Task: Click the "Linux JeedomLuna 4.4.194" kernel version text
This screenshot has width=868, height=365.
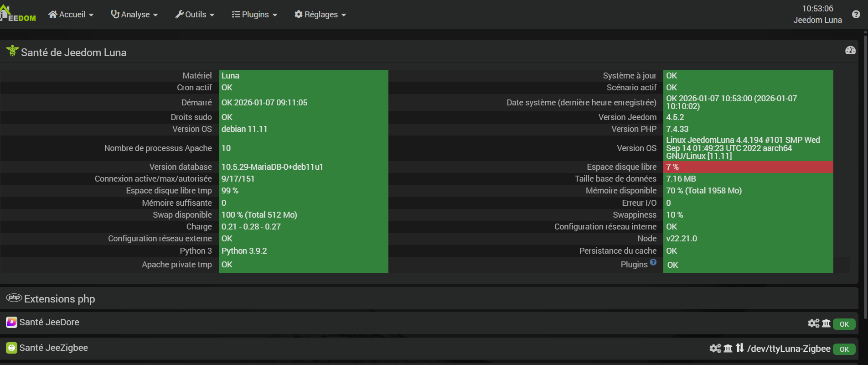Action: coord(743,148)
